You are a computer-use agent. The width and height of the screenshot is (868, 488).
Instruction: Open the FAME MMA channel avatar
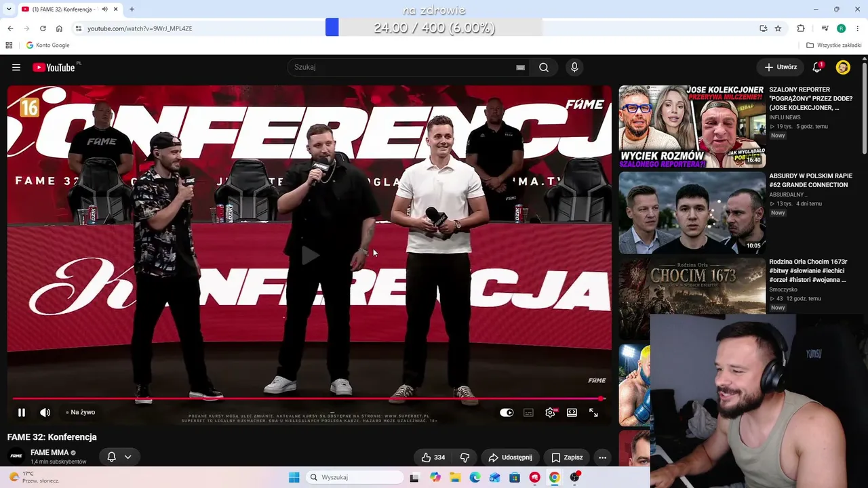coord(16,456)
